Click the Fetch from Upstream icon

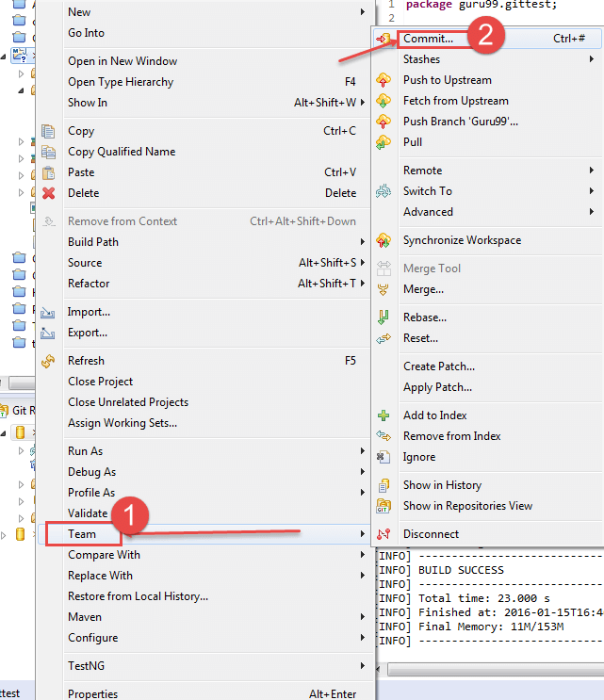pos(384,101)
